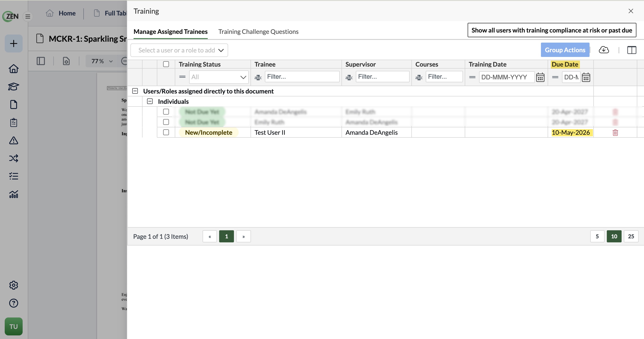The width and height of the screenshot is (644, 339).
Task: Toggle the document viewer sidebar panel icon
Action: [x=41, y=61]
